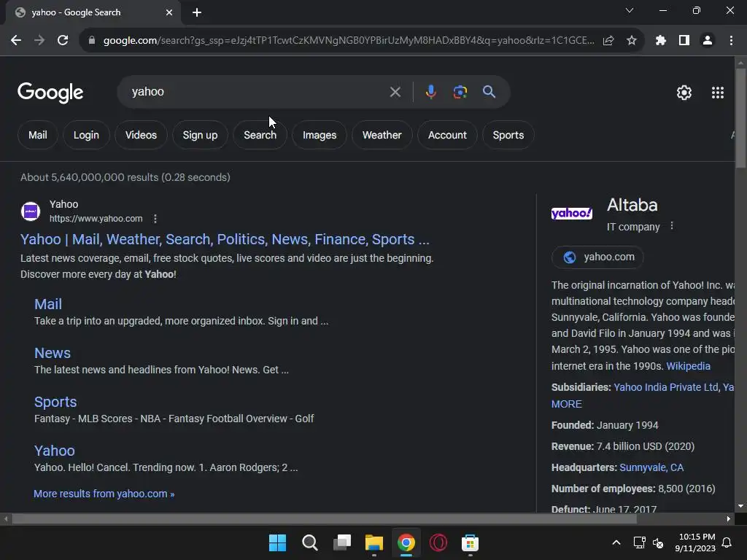Open the Chrome three-dot menu

click(731, 41)
